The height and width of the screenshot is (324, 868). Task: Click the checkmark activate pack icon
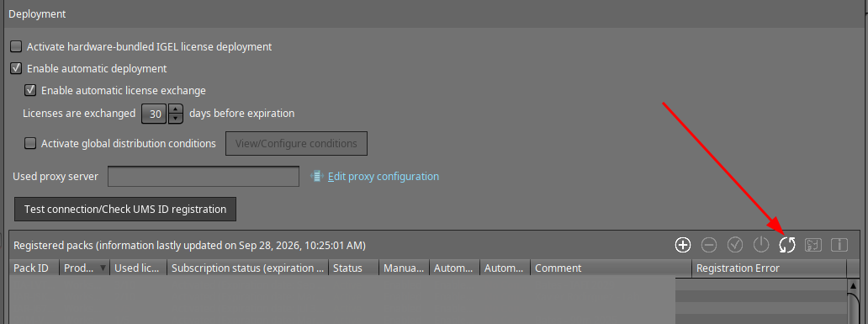point(735,245)
